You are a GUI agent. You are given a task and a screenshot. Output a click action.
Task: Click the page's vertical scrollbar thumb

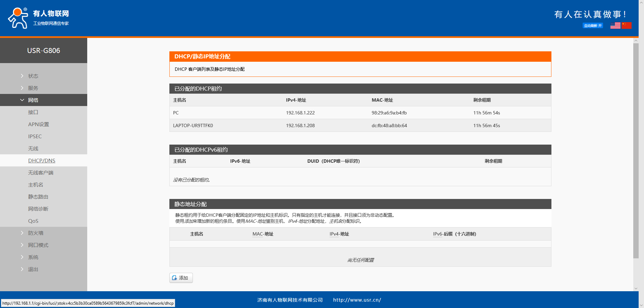tap(636, 151)
